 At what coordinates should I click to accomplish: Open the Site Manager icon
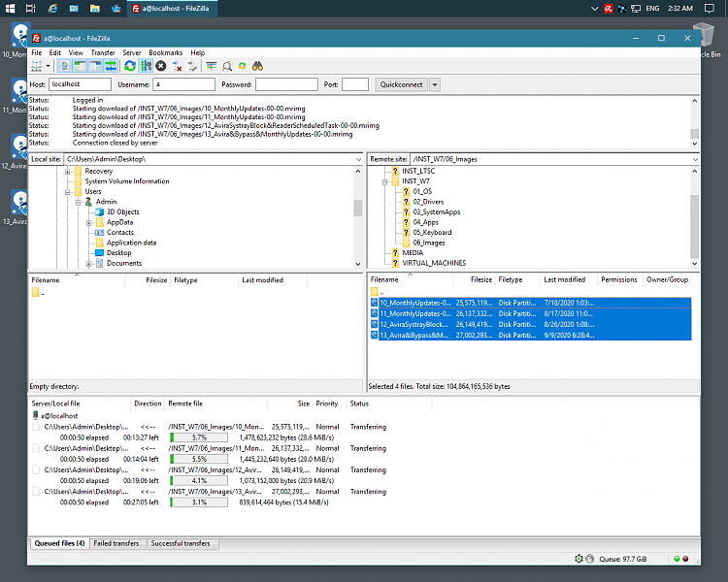tap(37, 66)
